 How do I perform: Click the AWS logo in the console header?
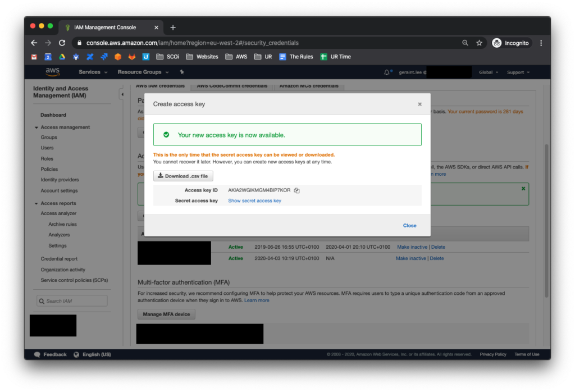coord(53,72)
